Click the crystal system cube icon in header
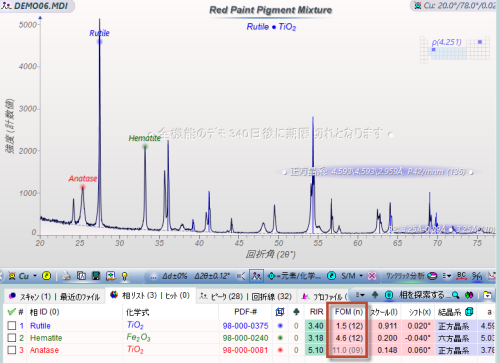 click(469, 312)
